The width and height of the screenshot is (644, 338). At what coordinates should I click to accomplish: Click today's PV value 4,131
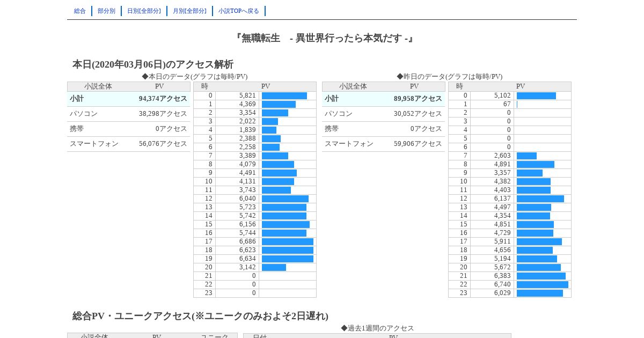[x=247, y=181]
